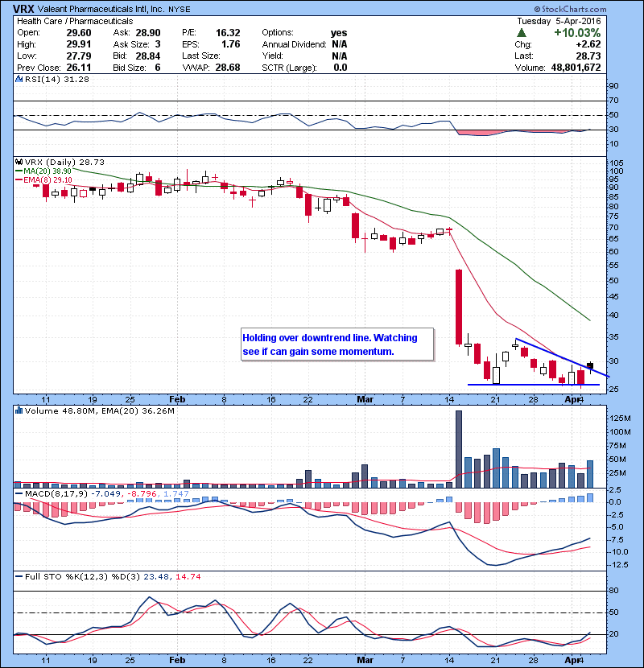Click the +10.03% percent change

pos(577,33)
